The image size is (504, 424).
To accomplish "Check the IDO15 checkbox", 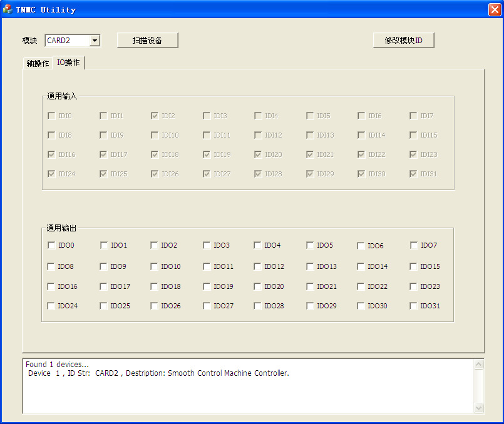I will (413, 266).
